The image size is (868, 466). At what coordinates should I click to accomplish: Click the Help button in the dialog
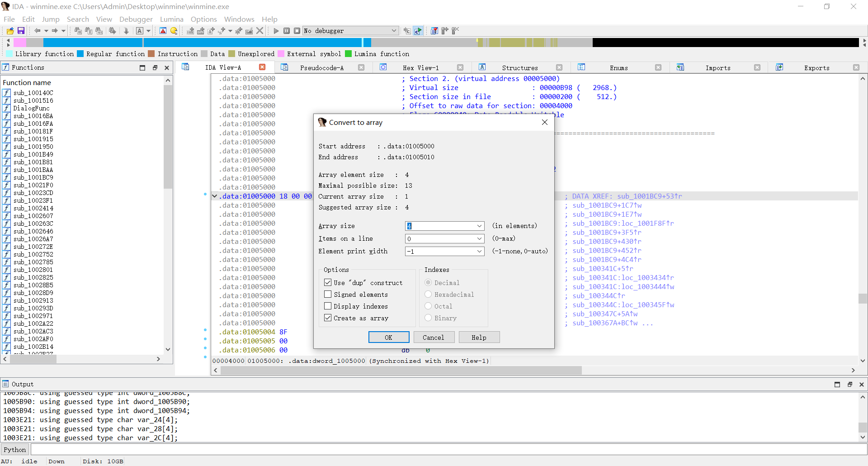point(479,338)
